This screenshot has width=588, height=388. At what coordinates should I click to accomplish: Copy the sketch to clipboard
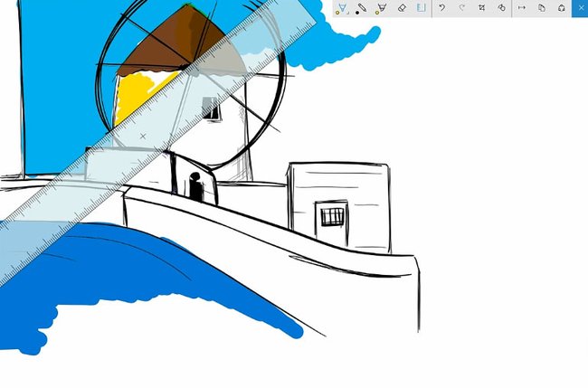pyautogui.click(x=542, y=8)
